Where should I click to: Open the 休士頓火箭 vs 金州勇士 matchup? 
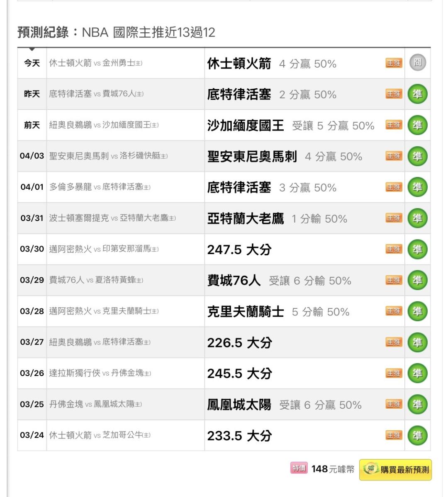tap(96, 63)
